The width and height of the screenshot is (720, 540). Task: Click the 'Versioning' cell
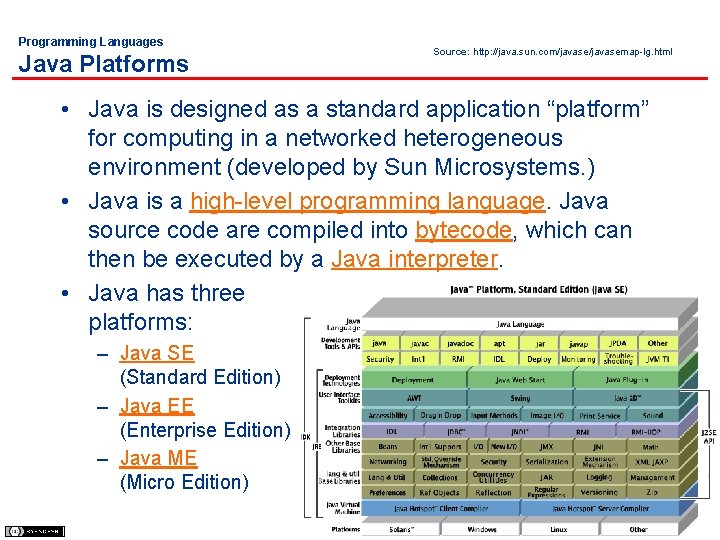(x=599, y=492)
